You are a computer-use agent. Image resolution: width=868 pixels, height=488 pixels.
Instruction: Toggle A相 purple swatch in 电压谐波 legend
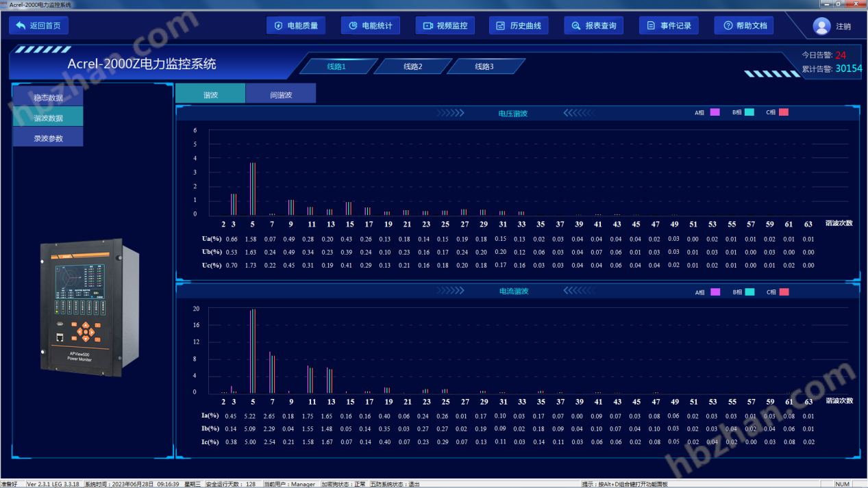pyautogui.click(x=715, y=112)
